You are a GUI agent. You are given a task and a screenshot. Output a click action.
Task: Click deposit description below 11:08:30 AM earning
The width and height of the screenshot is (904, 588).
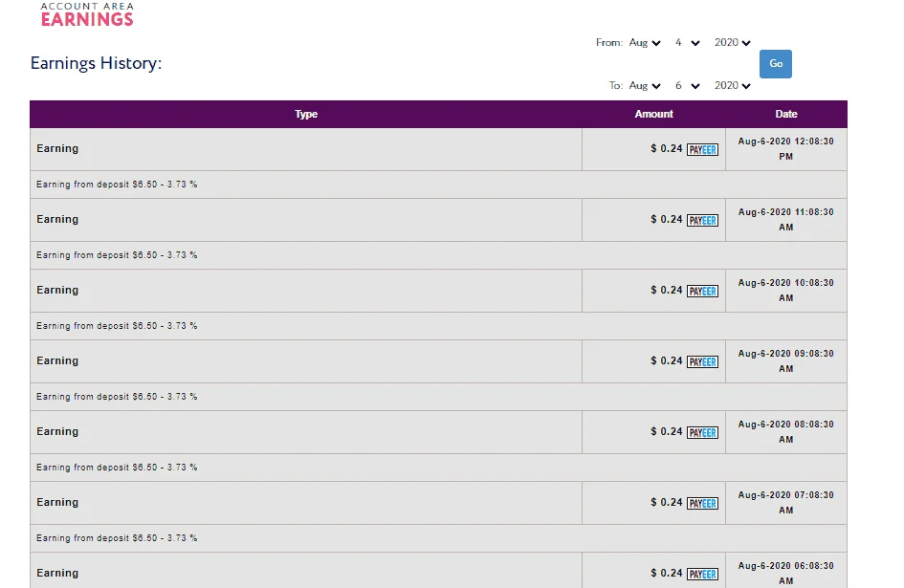tap(117, 255)
